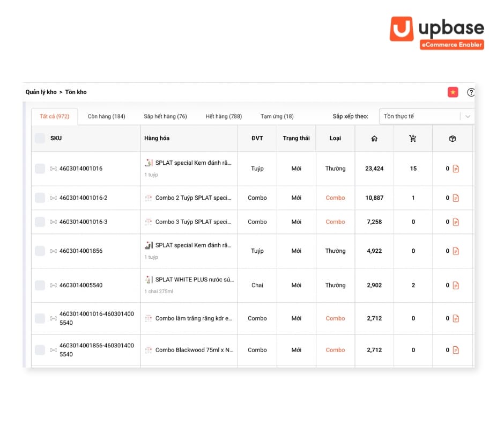The image size is (504, 423).
Task: Click the upbase logo
Action: click(437, 33)
